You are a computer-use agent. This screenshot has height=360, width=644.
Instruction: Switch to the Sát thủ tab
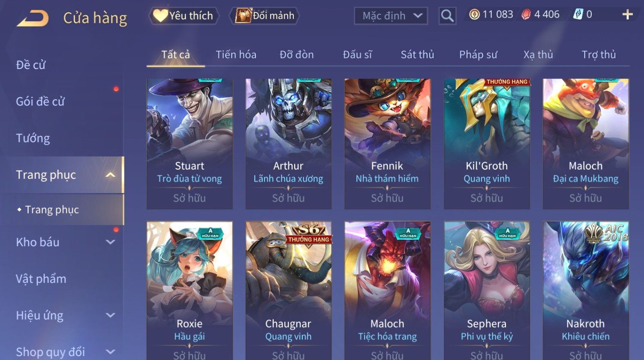(418, 54)
